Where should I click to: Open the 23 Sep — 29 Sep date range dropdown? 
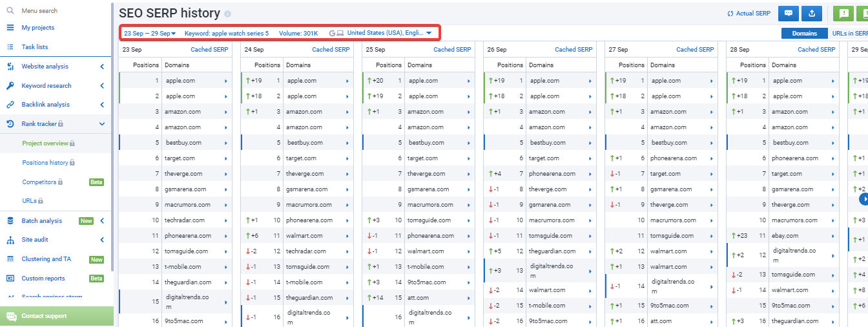tap(150, 33)
